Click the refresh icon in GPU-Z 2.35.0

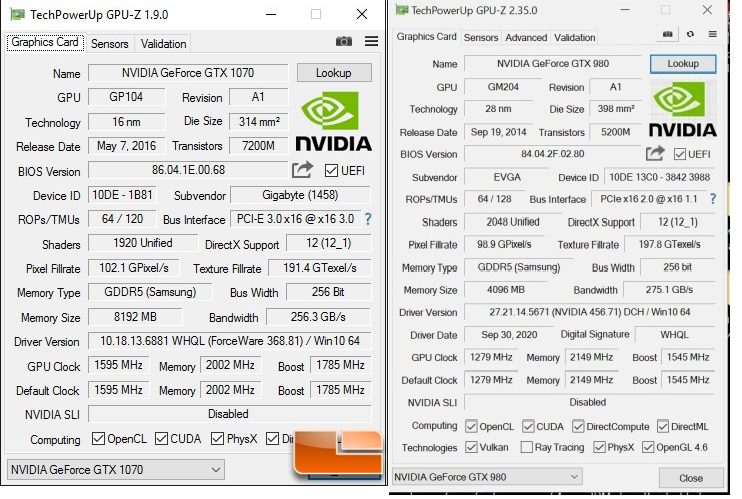tap(690, 34)
